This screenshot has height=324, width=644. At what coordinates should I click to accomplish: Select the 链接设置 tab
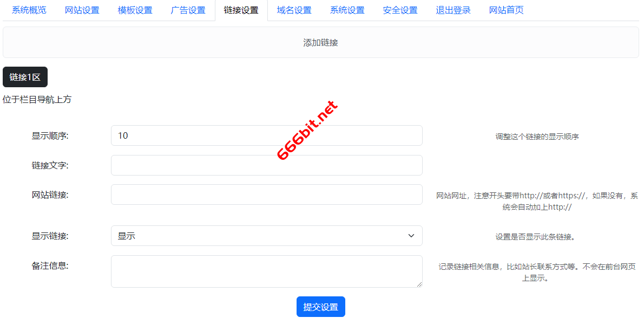(241, 10)
